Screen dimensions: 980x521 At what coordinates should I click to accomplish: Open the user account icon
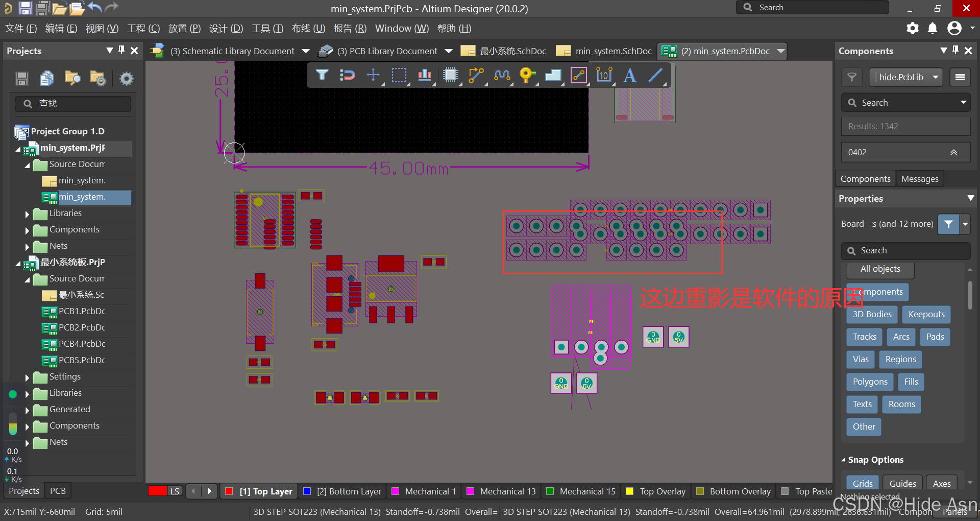coord(954,28)
